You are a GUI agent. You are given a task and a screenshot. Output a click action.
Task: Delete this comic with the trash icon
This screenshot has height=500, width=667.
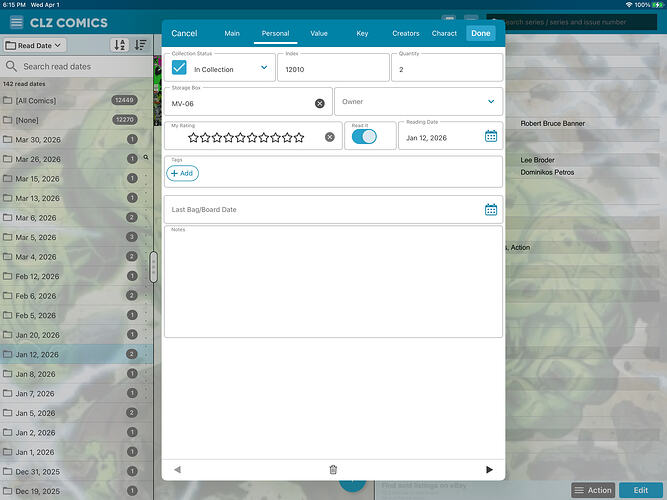[333, 469]
